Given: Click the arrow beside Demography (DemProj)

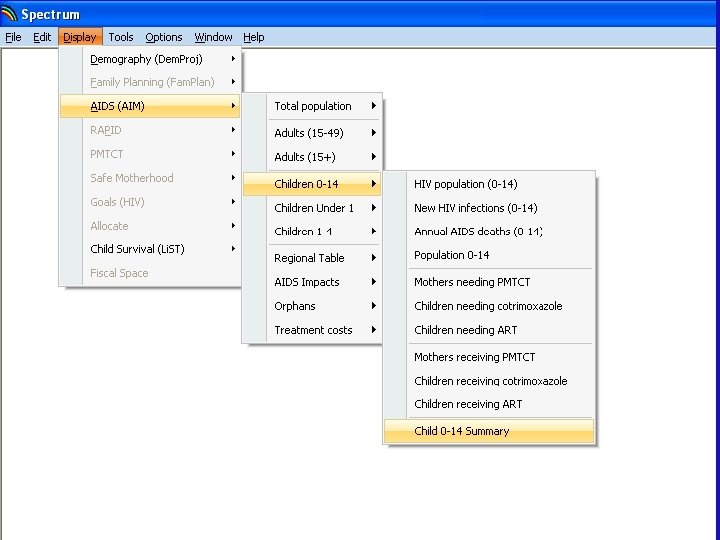Looking at the screenshot, I should [x=233, y=58].
